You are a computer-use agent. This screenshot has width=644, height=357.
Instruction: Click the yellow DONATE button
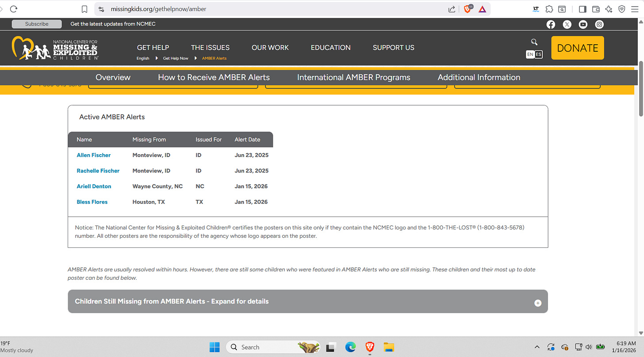pos(578,48)
